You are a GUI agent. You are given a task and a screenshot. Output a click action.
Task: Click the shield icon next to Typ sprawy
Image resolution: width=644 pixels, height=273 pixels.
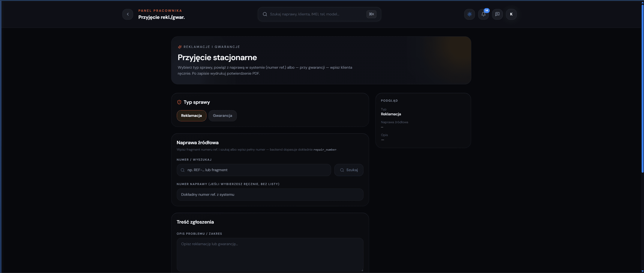179,102
